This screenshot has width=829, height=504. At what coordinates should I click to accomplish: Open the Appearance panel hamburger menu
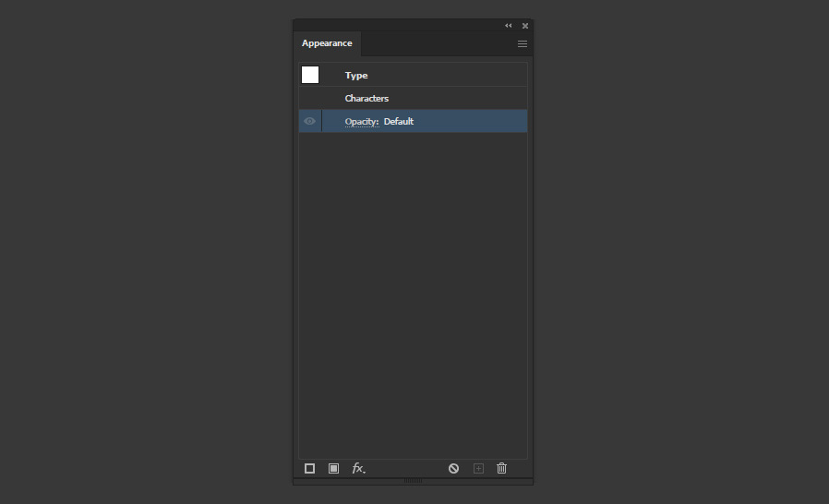pyautogui.click(x=523, y=44)
